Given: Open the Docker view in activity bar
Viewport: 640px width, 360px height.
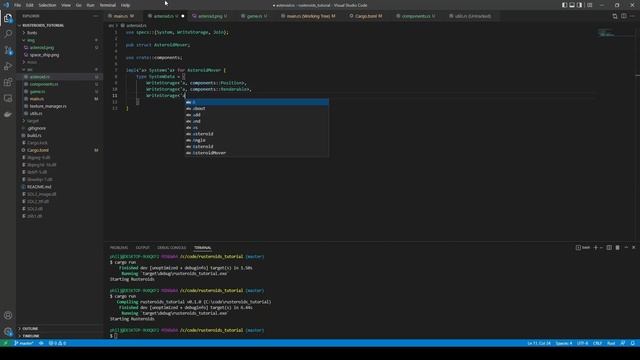Looking at the screenshot, I should [x=8, y=114].
